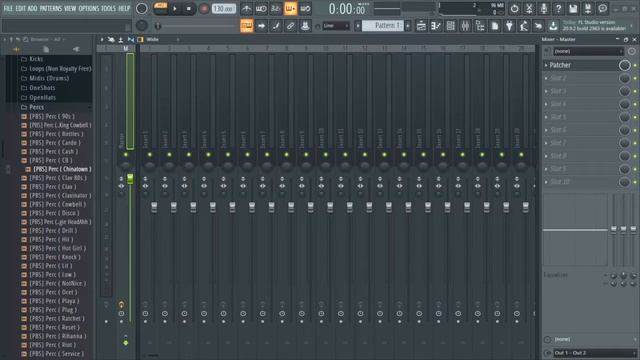Click the Patcher mix level knob
Screen dimensions: 640x360
(x=624, y=65)
